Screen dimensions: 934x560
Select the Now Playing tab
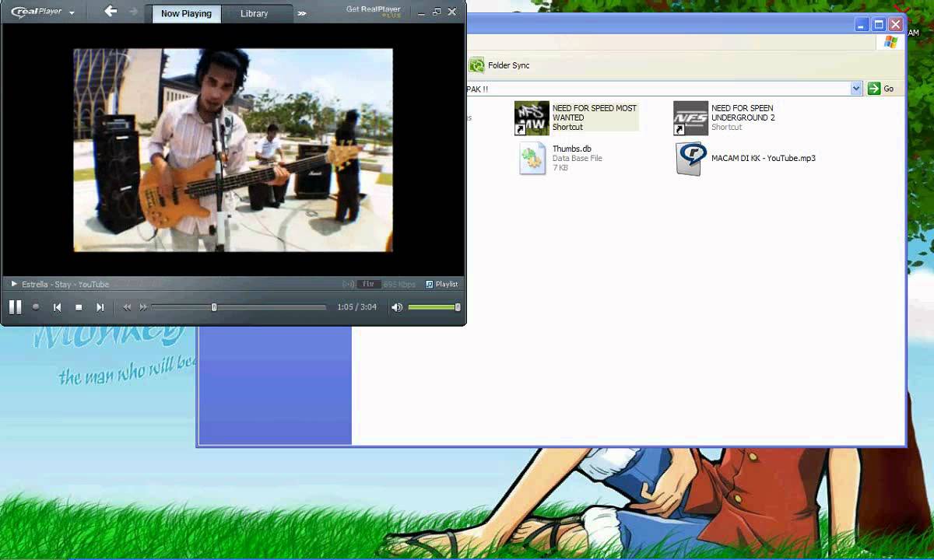pyautogui.click(x=185, y=13)
